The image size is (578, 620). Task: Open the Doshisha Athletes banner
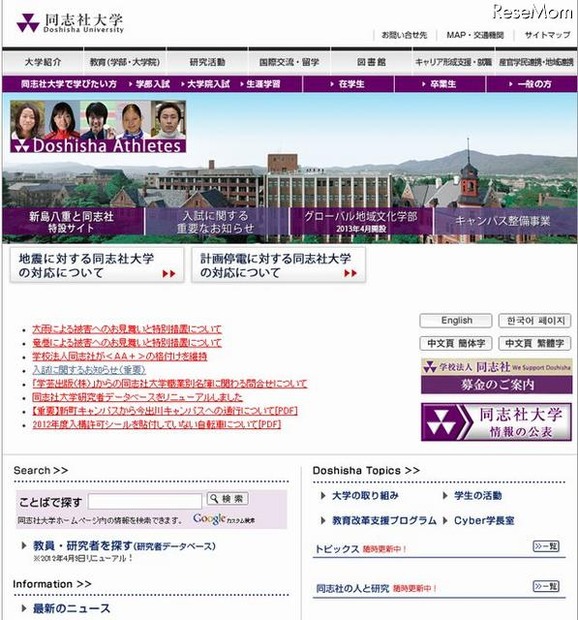click(98, 127)
